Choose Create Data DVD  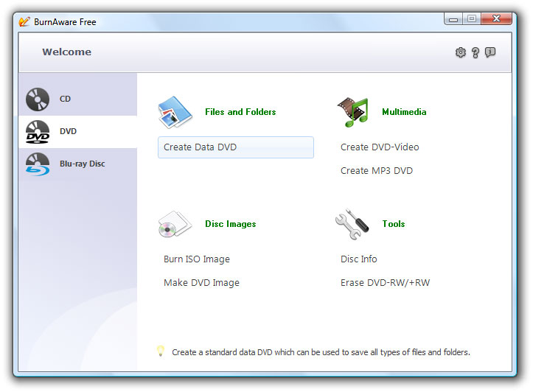[x=236, y=147]
